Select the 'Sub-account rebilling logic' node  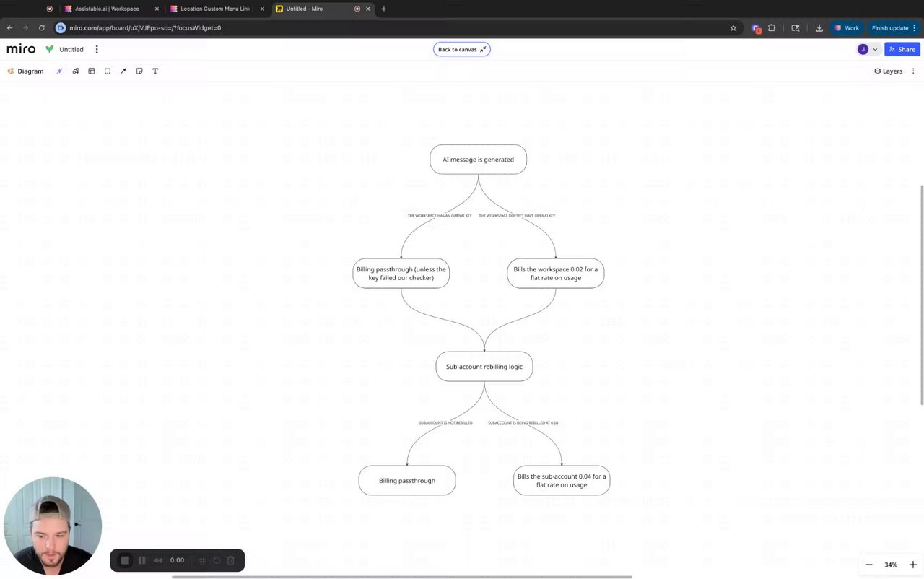pos(484,367)
